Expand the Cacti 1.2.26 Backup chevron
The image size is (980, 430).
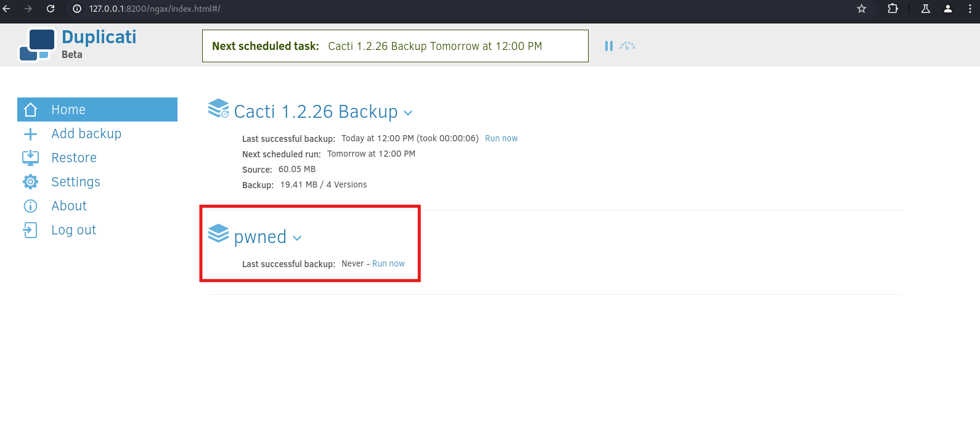click(408, 113)
